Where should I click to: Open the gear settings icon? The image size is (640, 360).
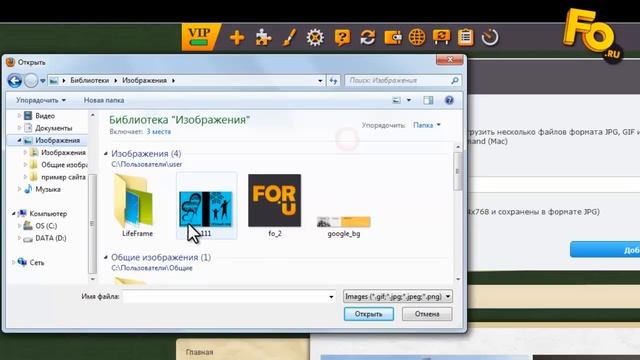coord(315,38)
